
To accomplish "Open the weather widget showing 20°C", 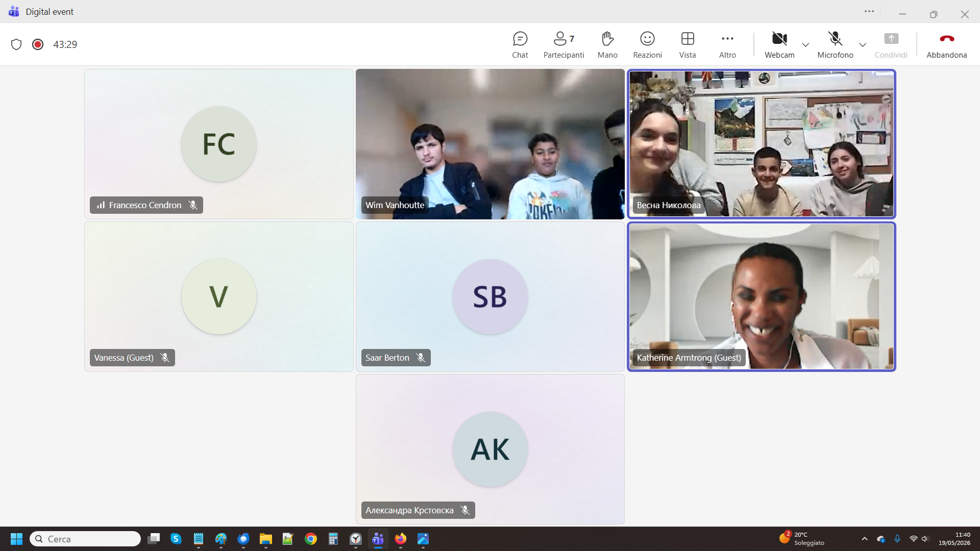I will tap(802, 539).
